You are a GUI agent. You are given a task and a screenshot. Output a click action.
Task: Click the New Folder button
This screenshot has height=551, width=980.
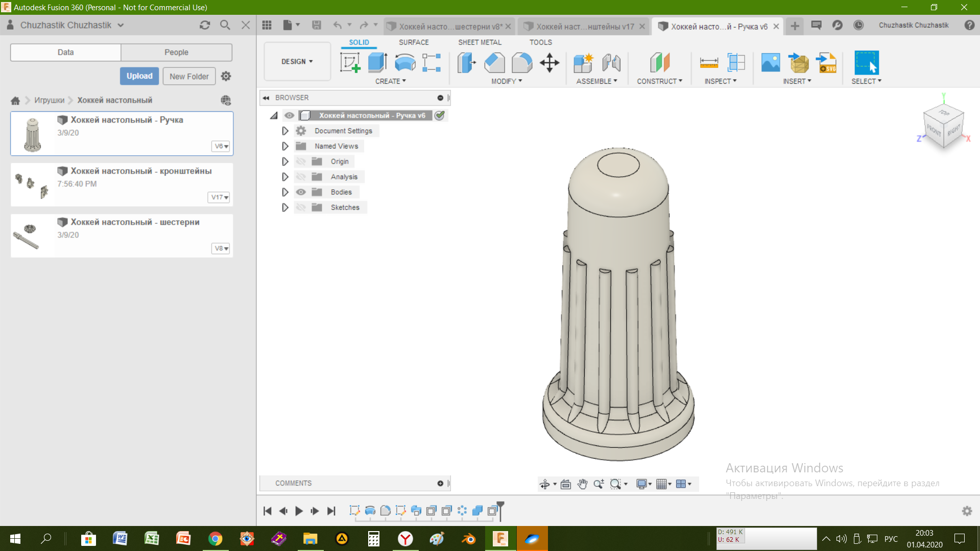[189, 76]
